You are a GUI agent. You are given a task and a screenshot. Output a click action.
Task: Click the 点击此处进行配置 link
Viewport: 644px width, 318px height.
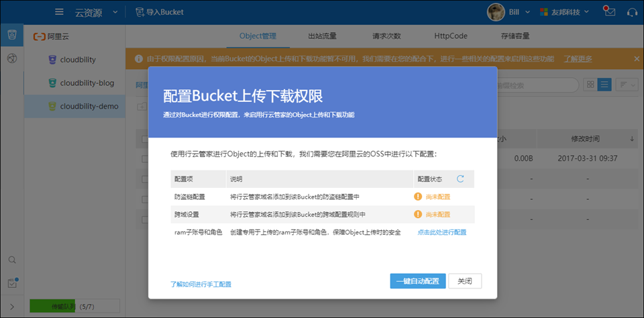click(441, 232)
